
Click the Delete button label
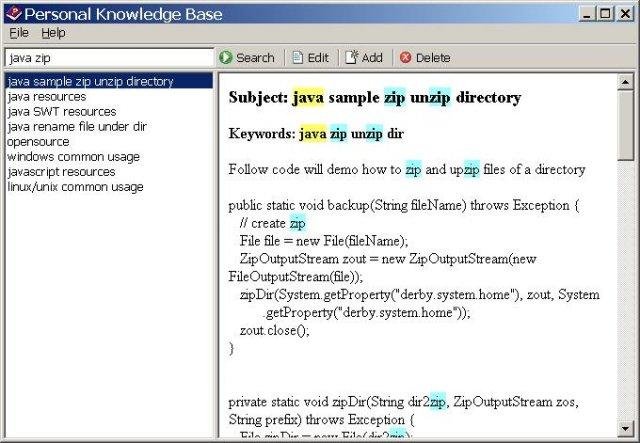click(433, 58)
